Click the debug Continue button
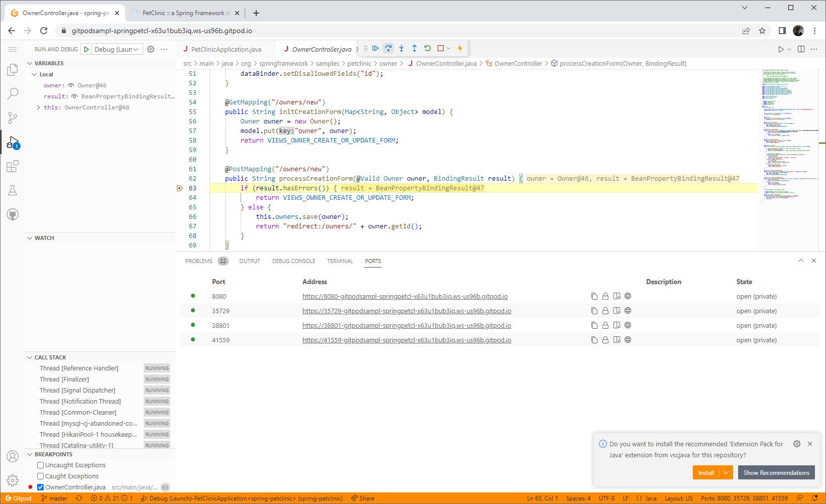Viewport: 826px width, 504px height. (375, 48)
